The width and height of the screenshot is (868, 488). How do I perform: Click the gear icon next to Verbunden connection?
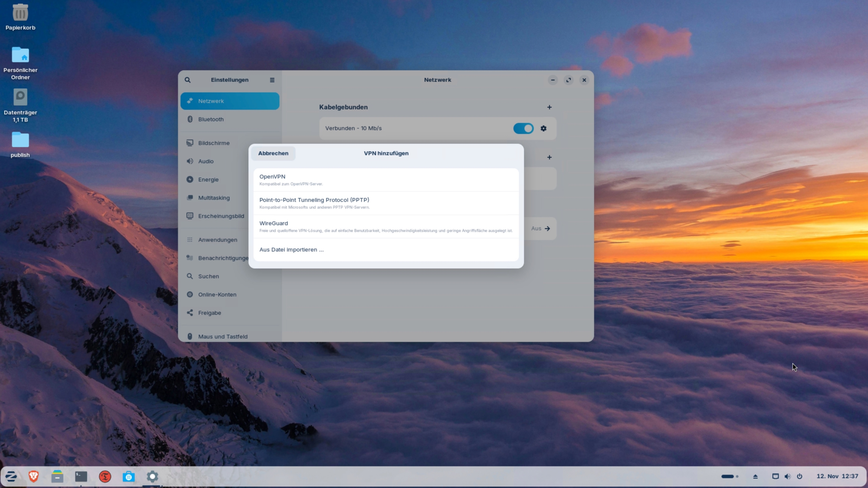pyautogui.click(x=543, y=128)
